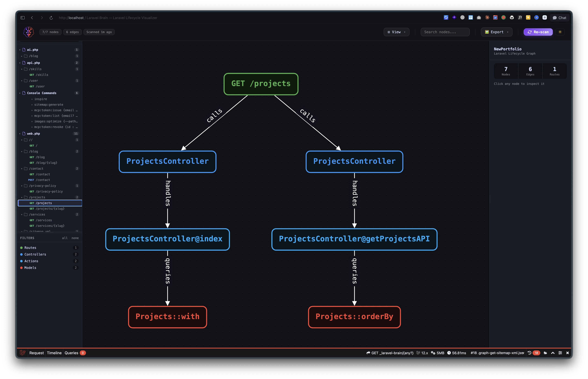This screenshot has height=379, width=588.
Task: Open the yellow sparkle extension icon
Action: click(x=528, y=17)
